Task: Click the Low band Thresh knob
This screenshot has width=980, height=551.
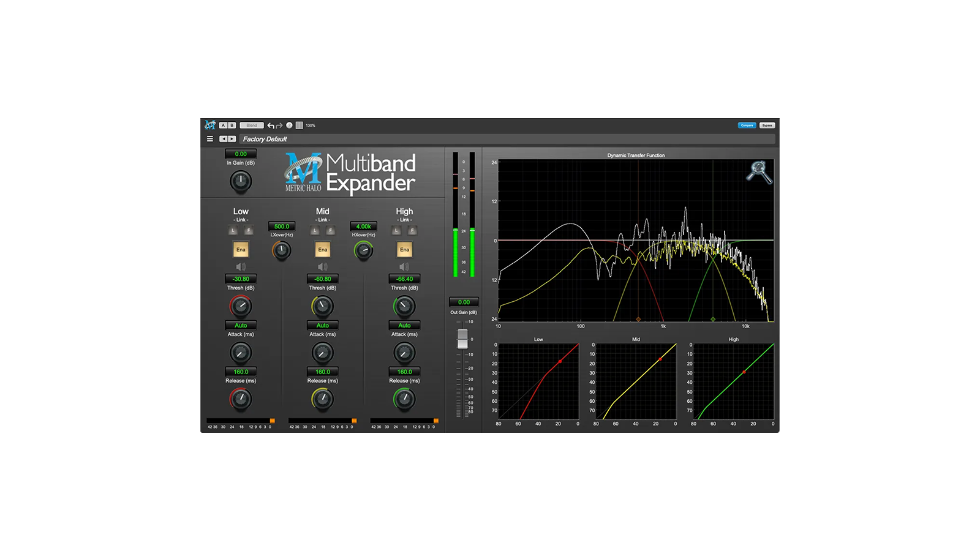Action: (241, 305)
